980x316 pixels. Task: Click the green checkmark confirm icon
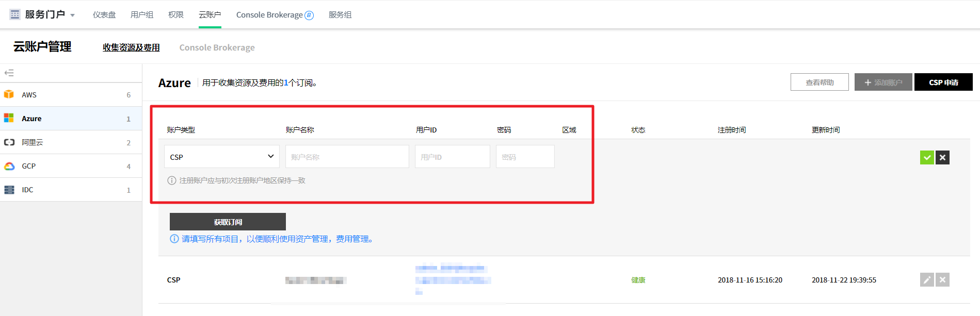[927, 157]
